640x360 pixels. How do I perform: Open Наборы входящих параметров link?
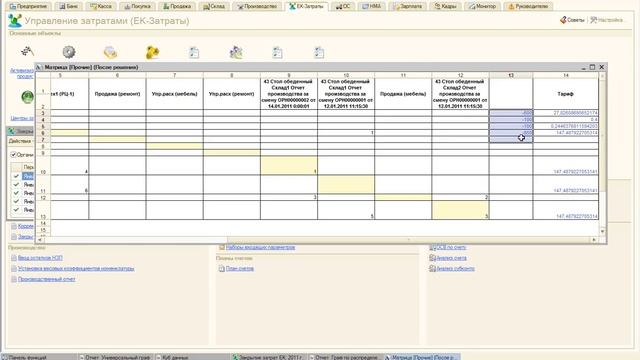(x=260, y=247)
